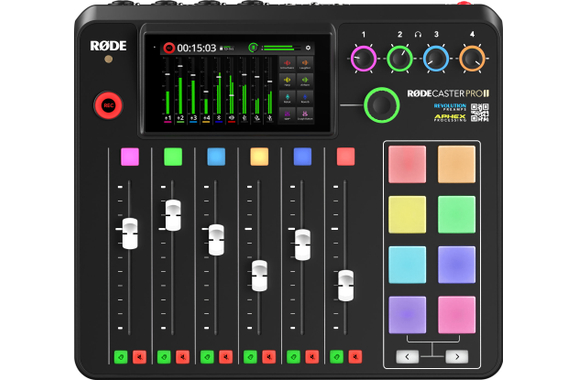Toggle green listen button under fourth fader
Viewport: 576px width, 380px height.
251,357
